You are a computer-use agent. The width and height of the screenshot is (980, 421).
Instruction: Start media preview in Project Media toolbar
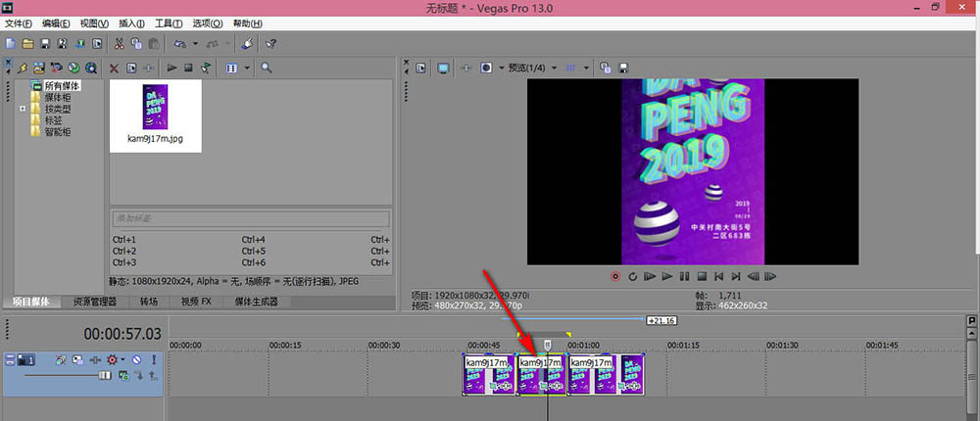point(171,69)
